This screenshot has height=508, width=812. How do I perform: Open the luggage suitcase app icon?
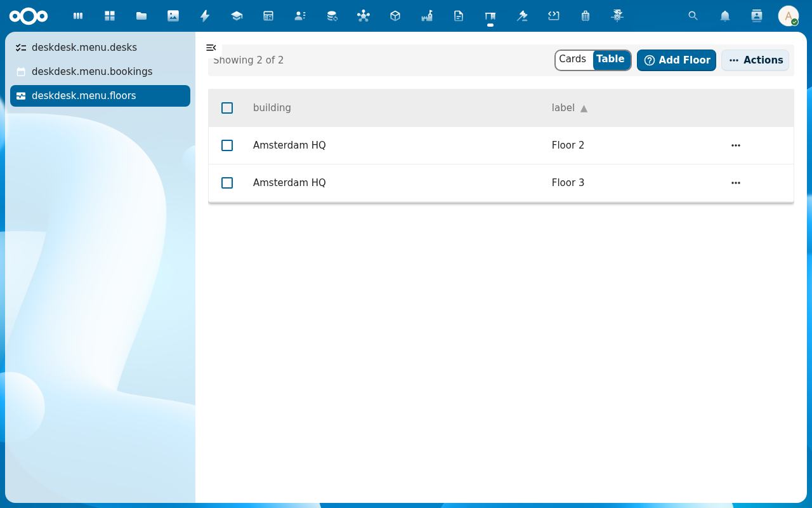(x=586, y=16)
